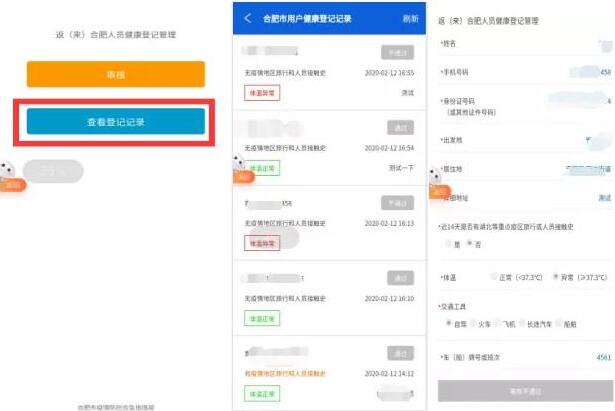615x411 pixels.
Task: Tap the back arrow in the 合肥市用户健康登记记录 header
Action: coord(246,18)
